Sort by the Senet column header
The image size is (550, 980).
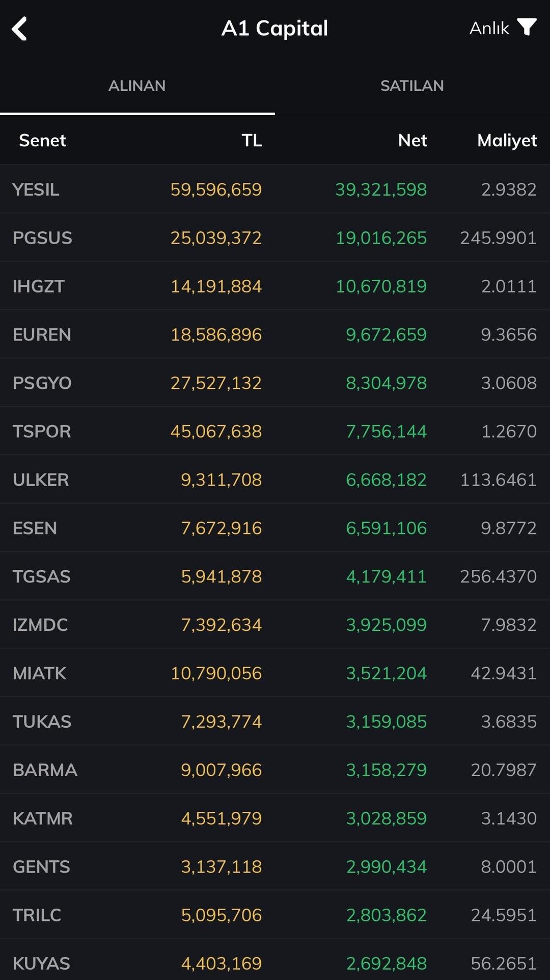click(x=42, y=140)
